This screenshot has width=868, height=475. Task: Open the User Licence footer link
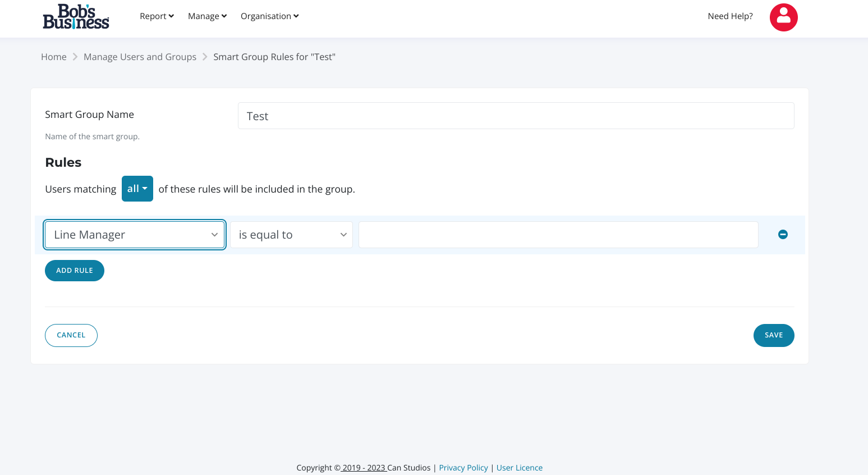519,468
